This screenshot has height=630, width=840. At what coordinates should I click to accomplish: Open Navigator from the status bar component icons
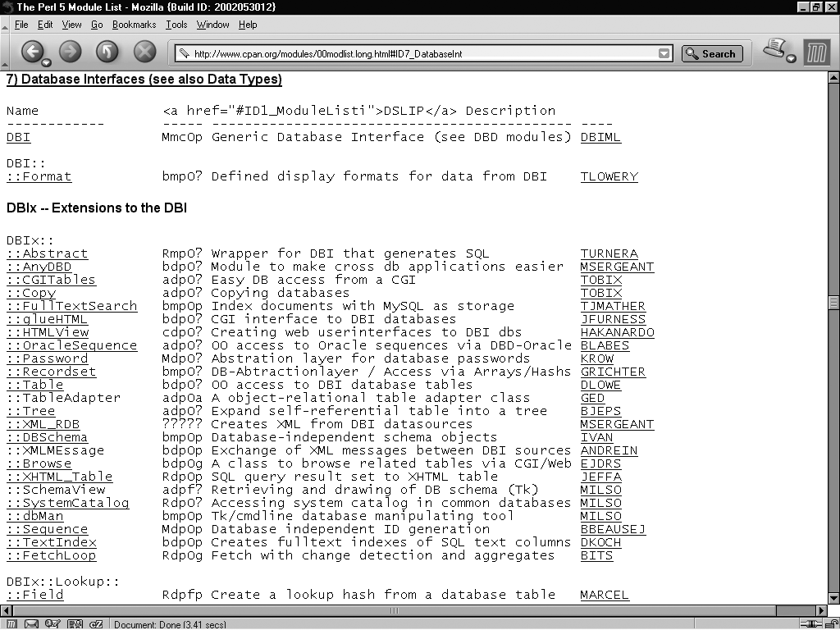tap(11, 624)
